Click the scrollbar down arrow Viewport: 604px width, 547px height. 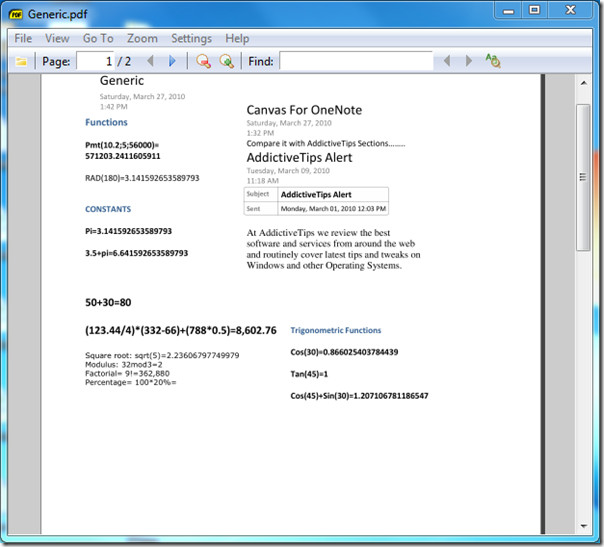pyautogui.click(x=584, y=526)
